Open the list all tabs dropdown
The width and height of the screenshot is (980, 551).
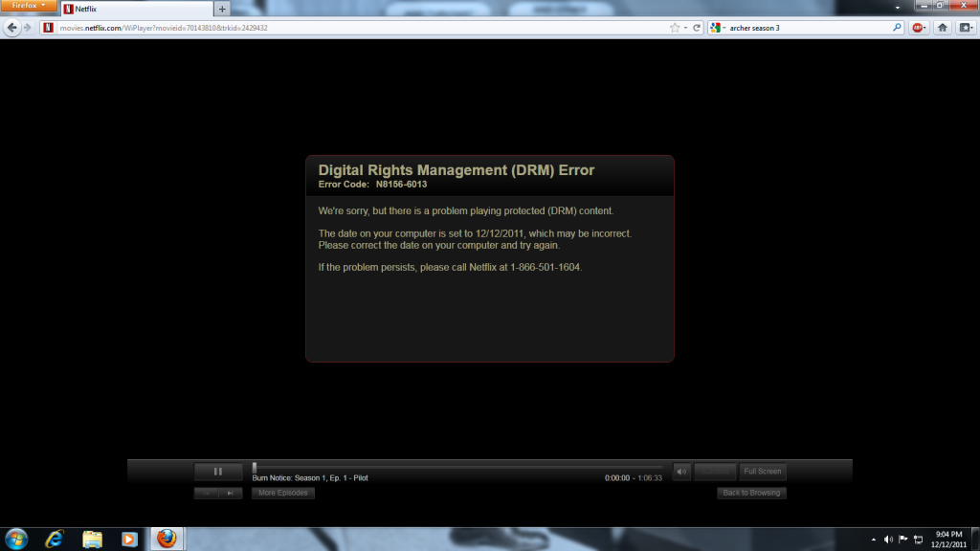click(898, 8)
